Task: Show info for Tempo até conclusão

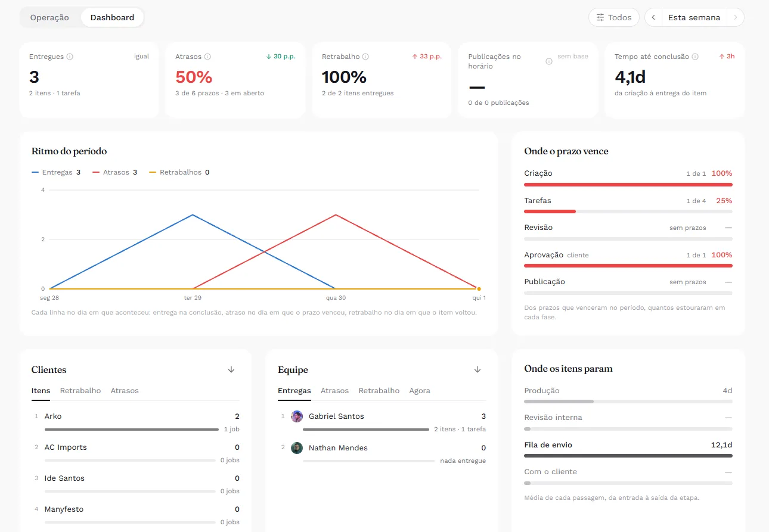Action: pos(695,57)
